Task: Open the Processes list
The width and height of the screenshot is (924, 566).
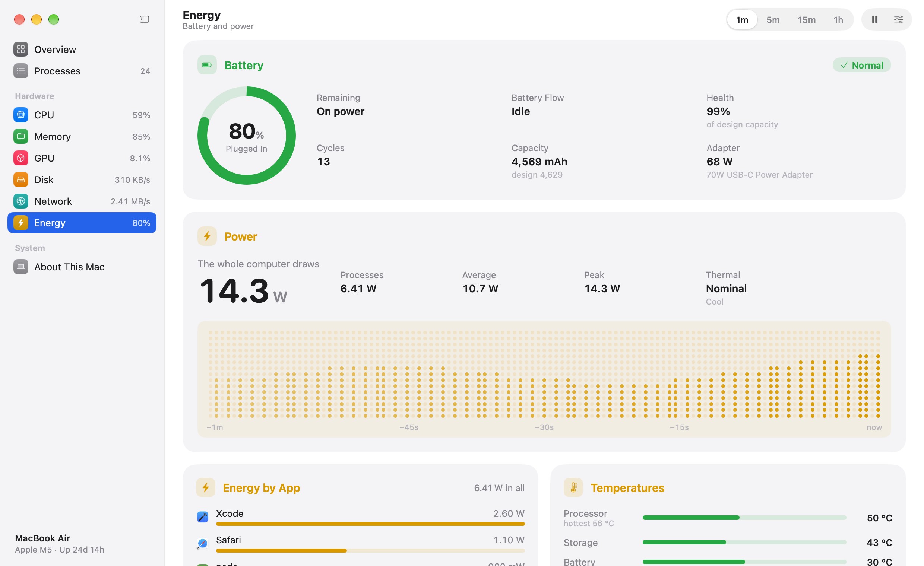Action: pos(82,71)
